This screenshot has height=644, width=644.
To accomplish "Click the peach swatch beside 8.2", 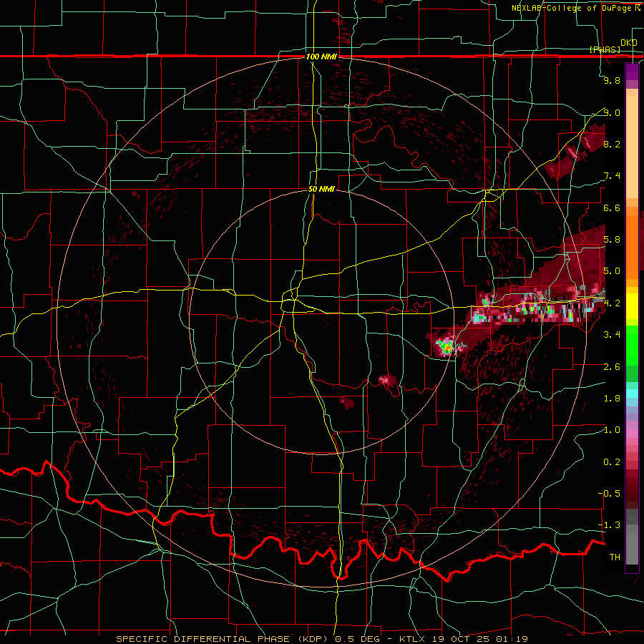I will click(x=632, y=147).
